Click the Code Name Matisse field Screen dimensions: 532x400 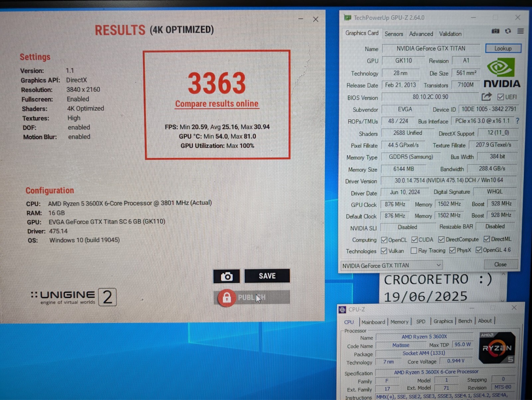click(401, 345)
